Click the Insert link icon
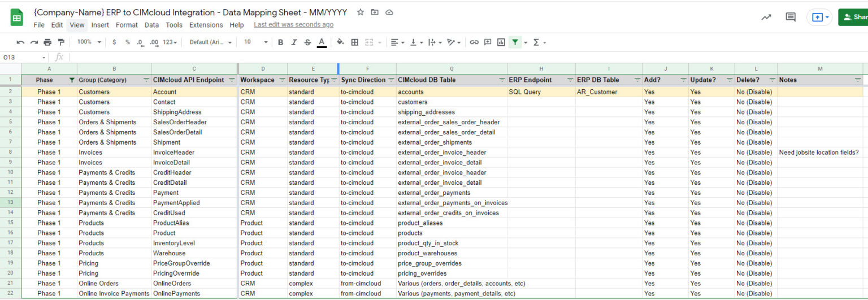Viewport: 868px width, 300px height. tap(474, 42)
